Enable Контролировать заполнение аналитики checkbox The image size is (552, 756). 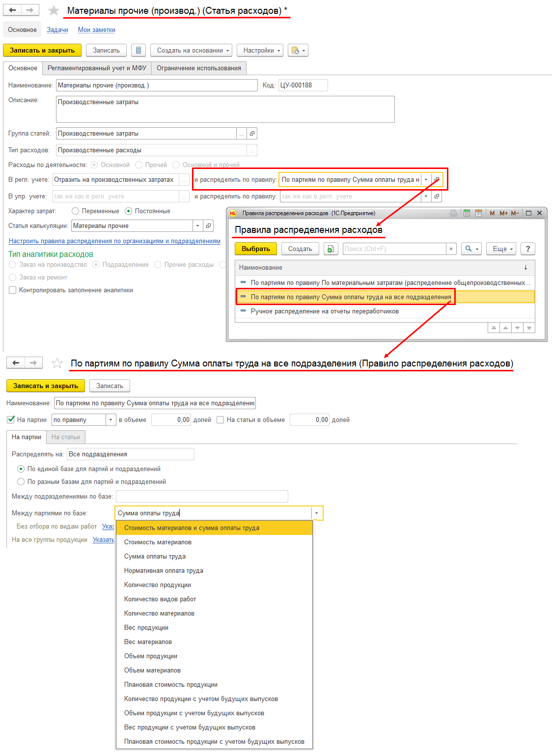(x=13, y=290)
